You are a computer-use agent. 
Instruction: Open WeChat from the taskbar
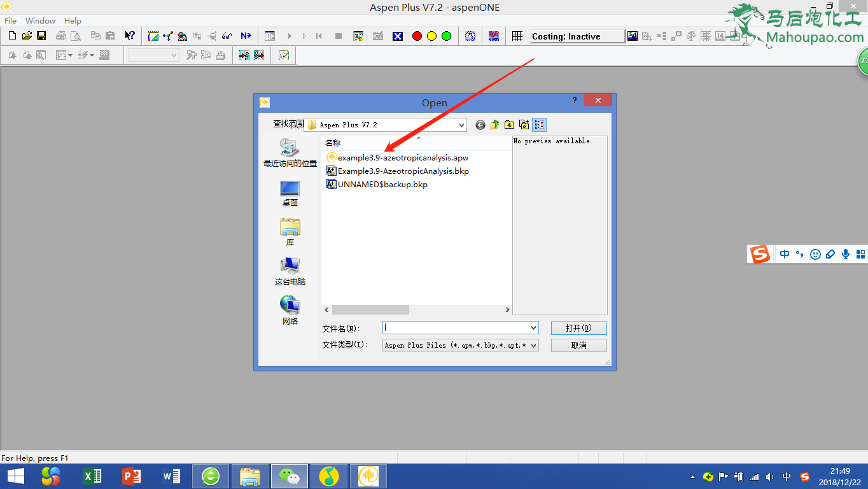[290, 476]
